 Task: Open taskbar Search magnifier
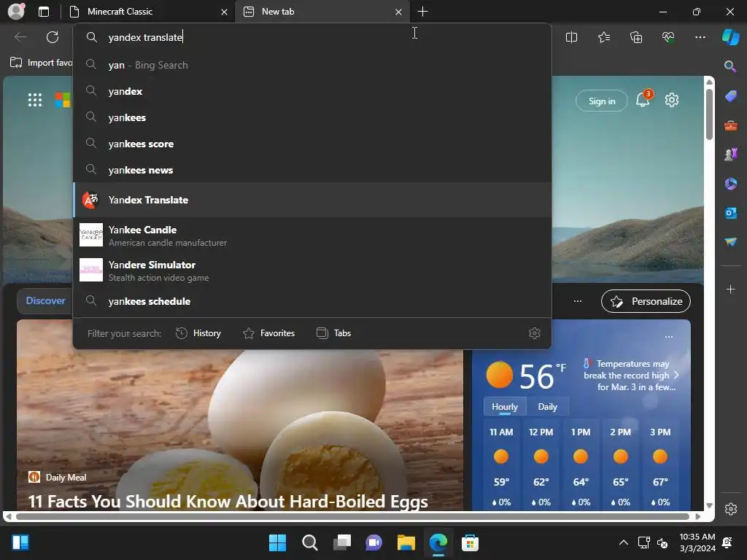point(309,542)
